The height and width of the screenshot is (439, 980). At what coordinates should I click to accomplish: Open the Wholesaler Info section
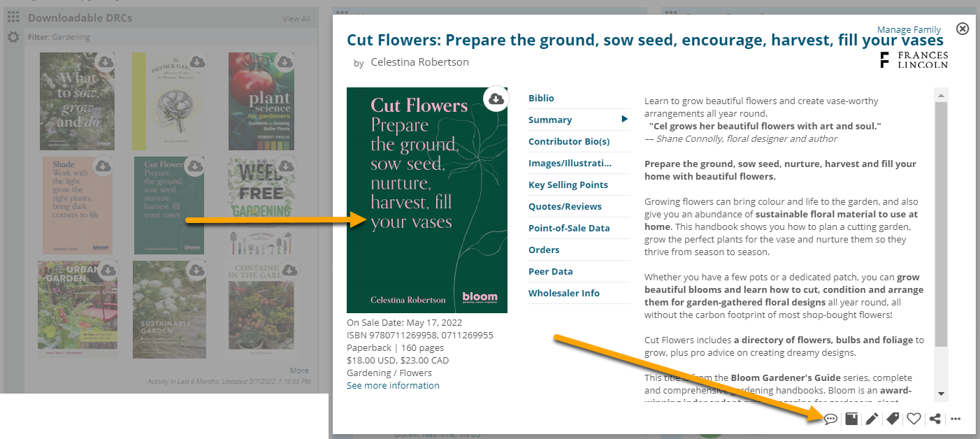click(563, 294)
